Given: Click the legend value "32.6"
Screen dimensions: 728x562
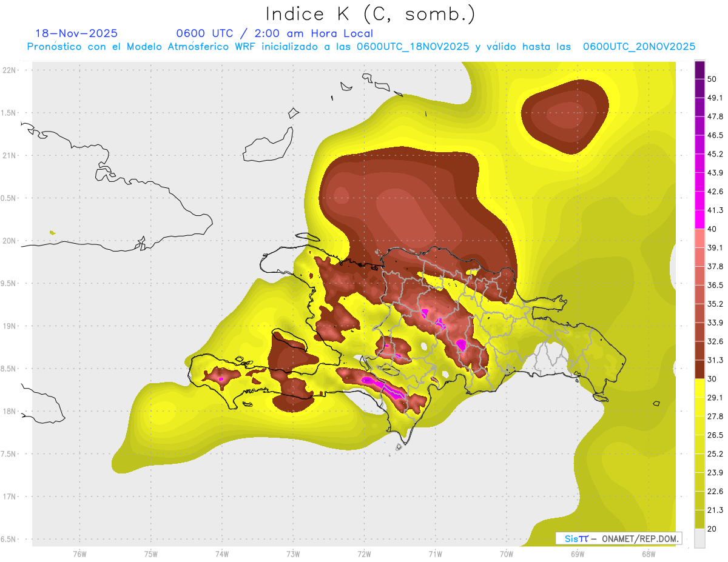Looking at the screenshot, I should point(716,341).
